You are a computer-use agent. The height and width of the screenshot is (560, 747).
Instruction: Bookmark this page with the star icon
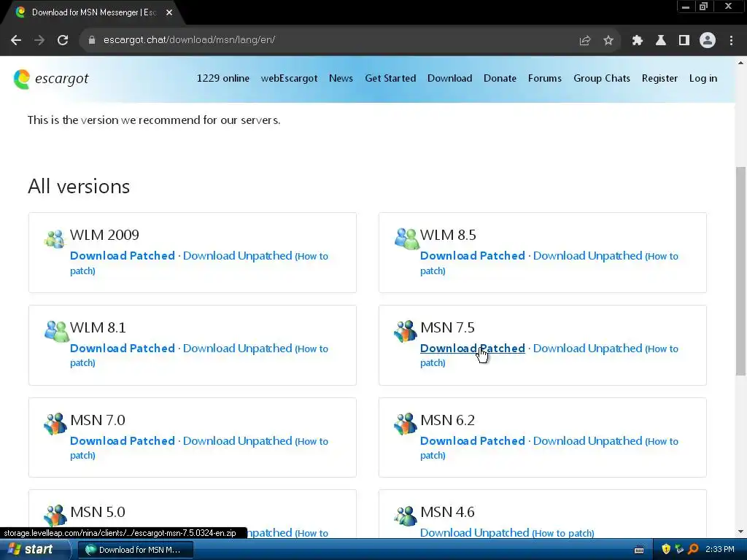tap(608, 41)
